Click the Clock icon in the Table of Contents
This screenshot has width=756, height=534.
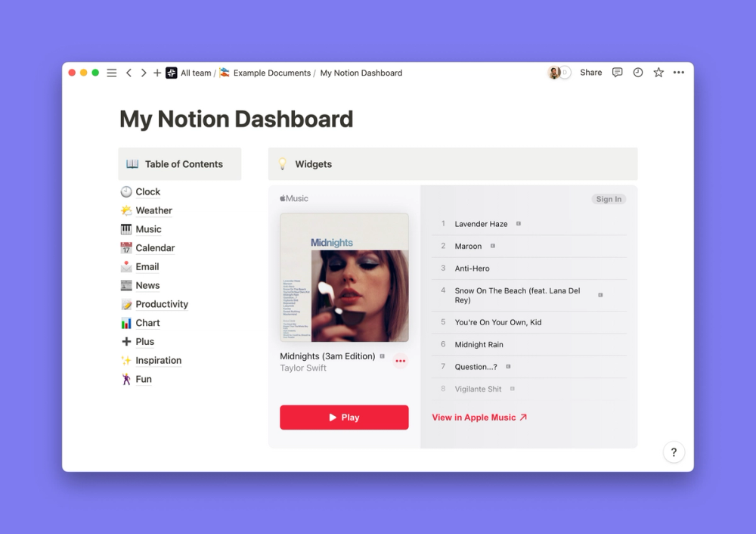(125, 191)
